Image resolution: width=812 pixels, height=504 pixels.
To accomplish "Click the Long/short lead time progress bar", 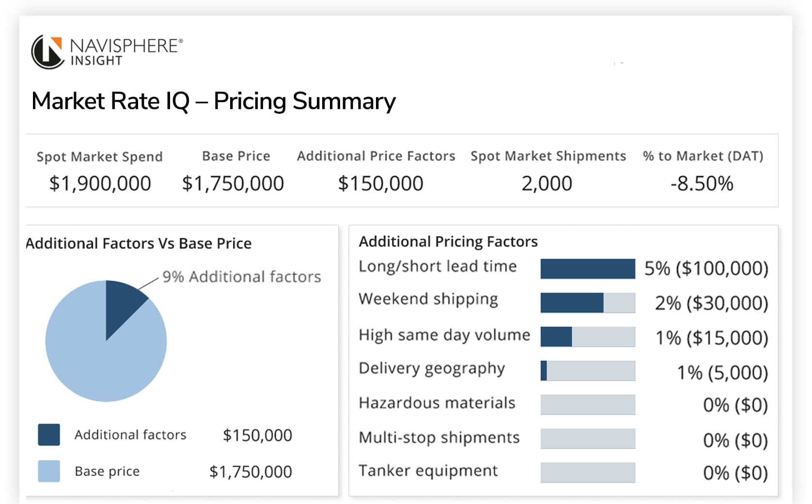I will pos(587,269).
